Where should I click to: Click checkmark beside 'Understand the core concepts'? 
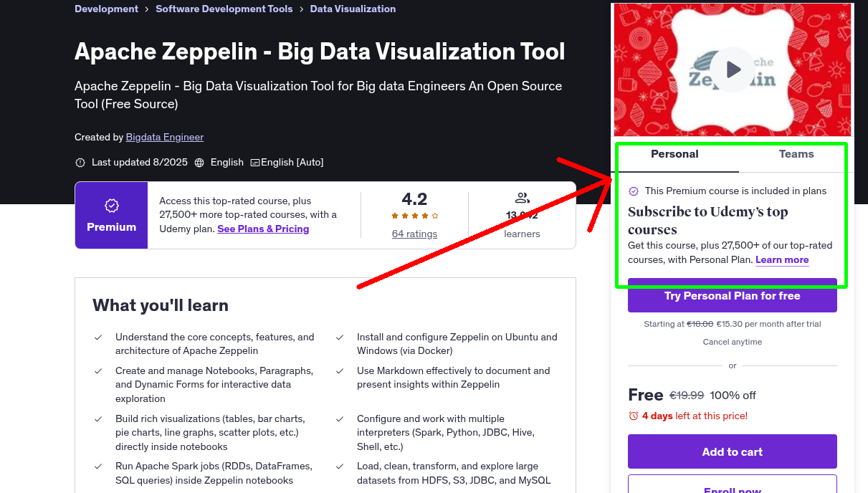tap(98, 337)
